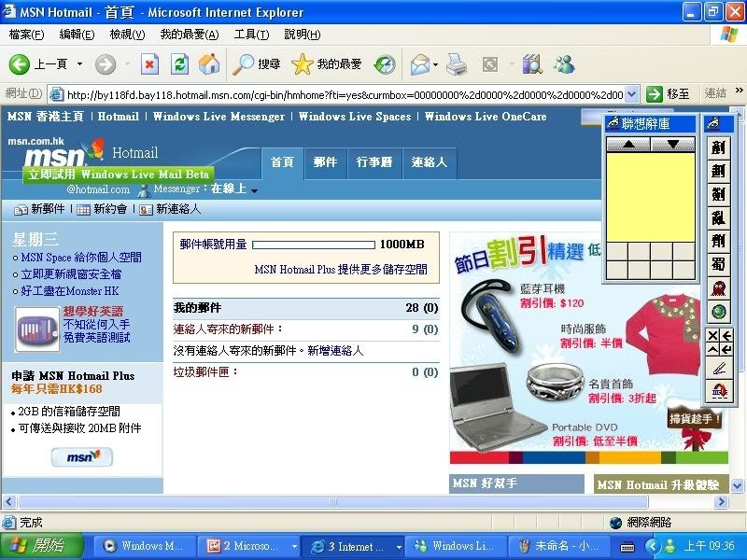Open the Windows Live OneCare link
The width and height of the screenshot is (747, 560).
click(486, 117)
